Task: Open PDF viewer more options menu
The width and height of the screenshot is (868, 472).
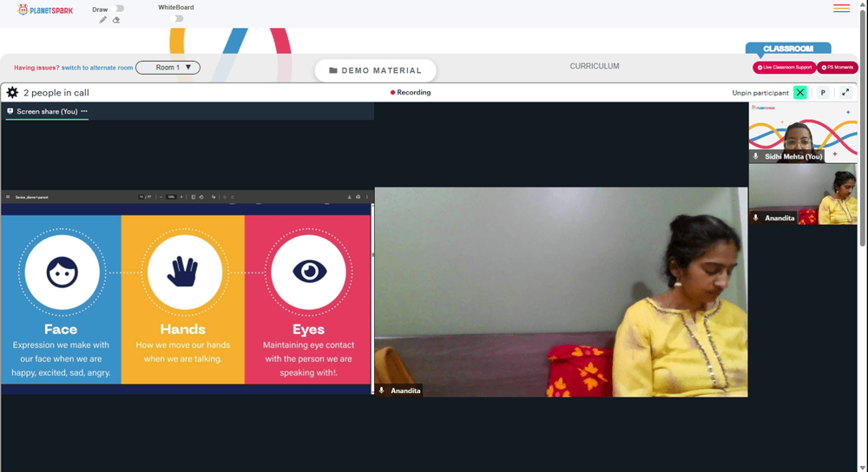Action: point(366,197)
